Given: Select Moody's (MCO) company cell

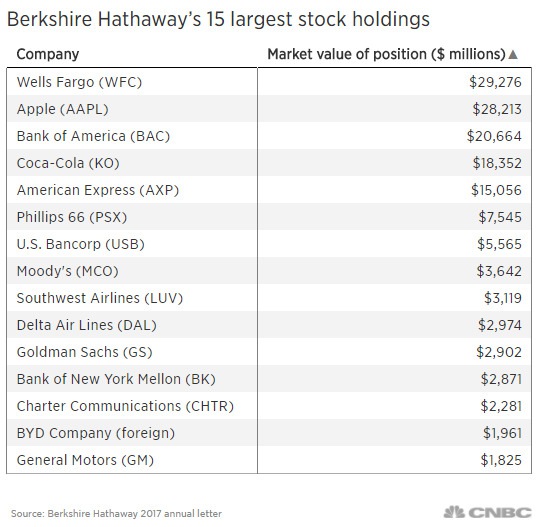Looking at the screenshot, I should 132,271.
